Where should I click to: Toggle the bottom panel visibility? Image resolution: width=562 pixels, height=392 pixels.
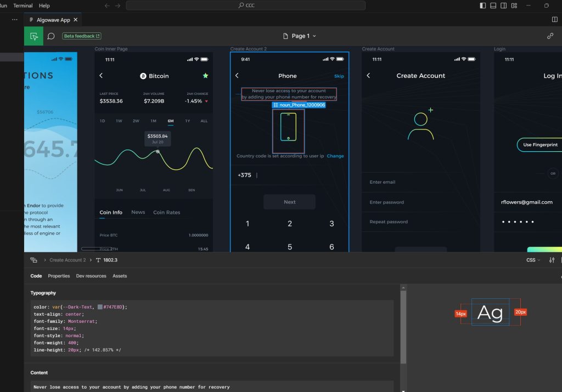click(493, 5)
